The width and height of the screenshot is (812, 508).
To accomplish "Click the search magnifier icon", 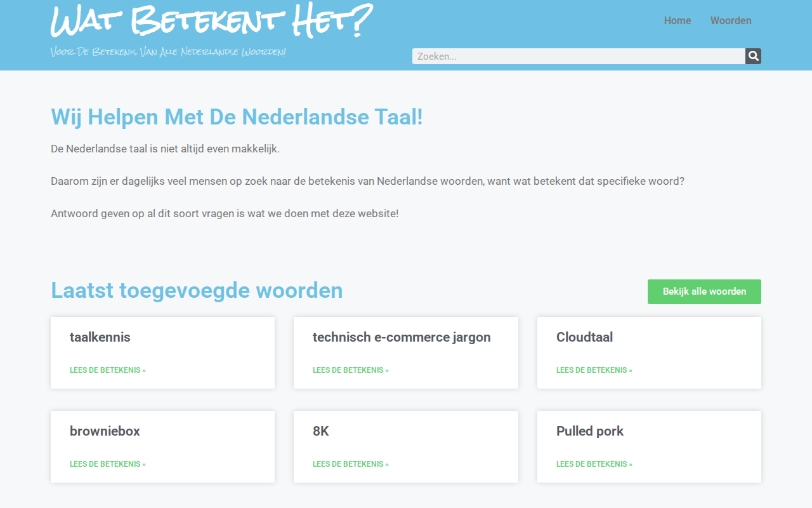I will pyautogui.click(x=753, y=57).
